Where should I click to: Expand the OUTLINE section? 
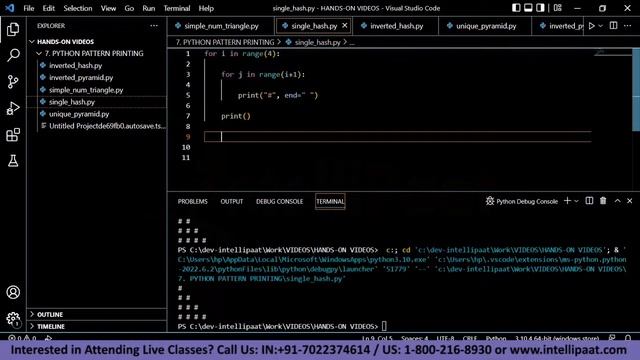97,315
